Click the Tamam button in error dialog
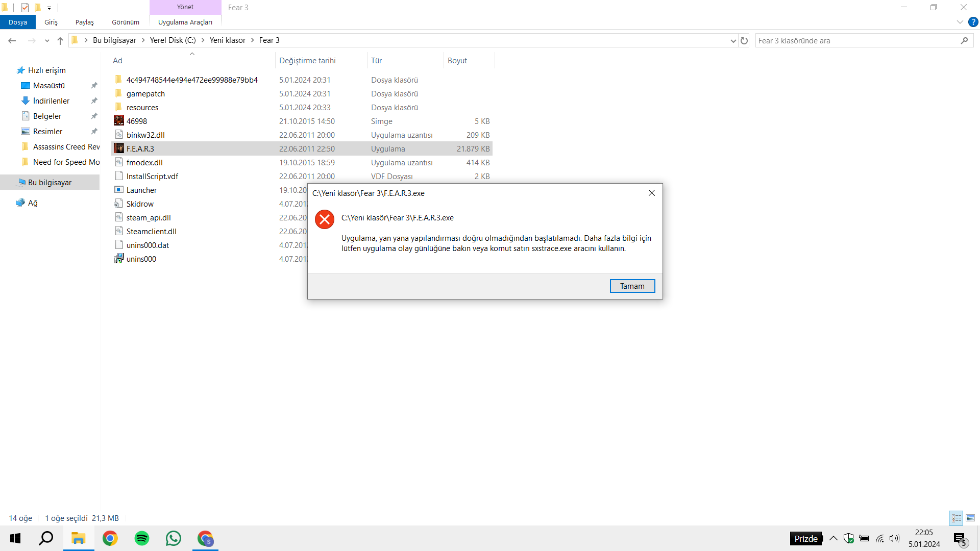Image resolution: width=980 pixels, height=551 pixels. pos(632,286)
